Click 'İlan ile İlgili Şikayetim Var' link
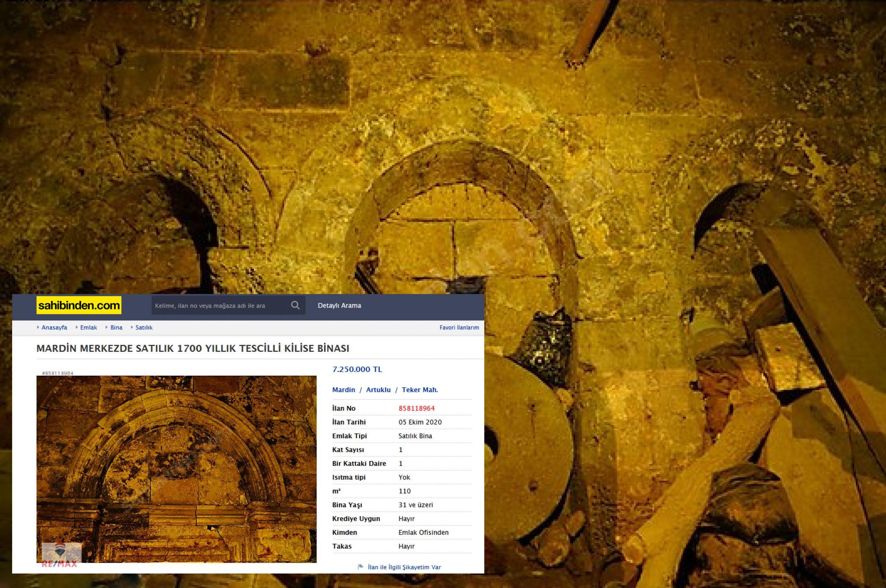Viewport: 886px width, 588px height. tap(404, 567)
